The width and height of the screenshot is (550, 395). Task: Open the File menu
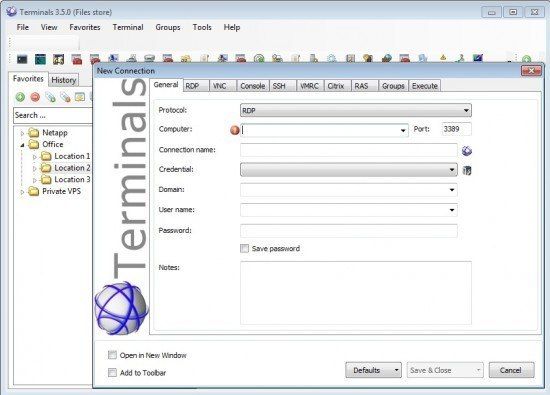pos(23,27)
